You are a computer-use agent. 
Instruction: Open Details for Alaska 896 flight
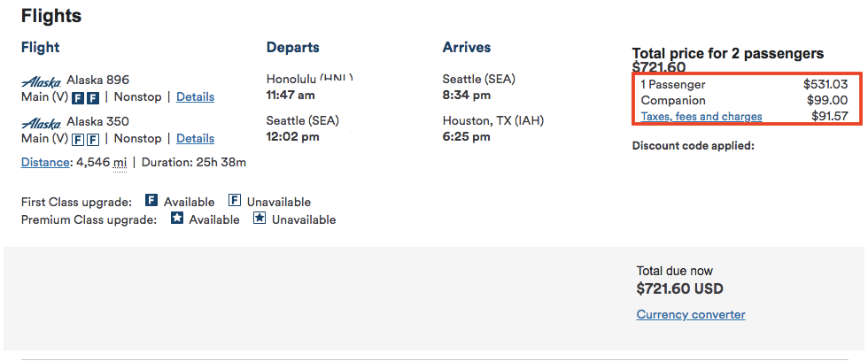(x=196, y=97)
